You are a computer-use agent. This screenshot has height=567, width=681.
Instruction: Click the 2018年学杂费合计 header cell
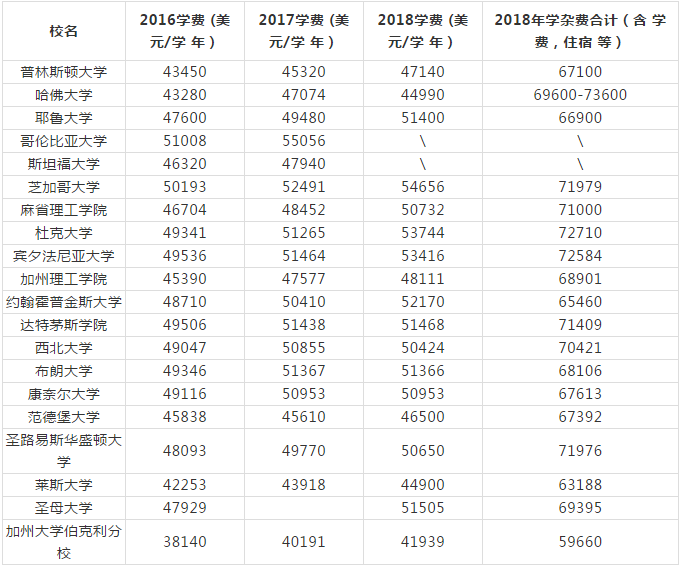click(x=580, y=31)
